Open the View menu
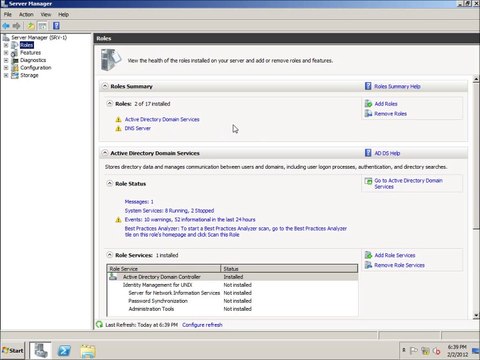The image size is (480, 360). tap(46, 14)
